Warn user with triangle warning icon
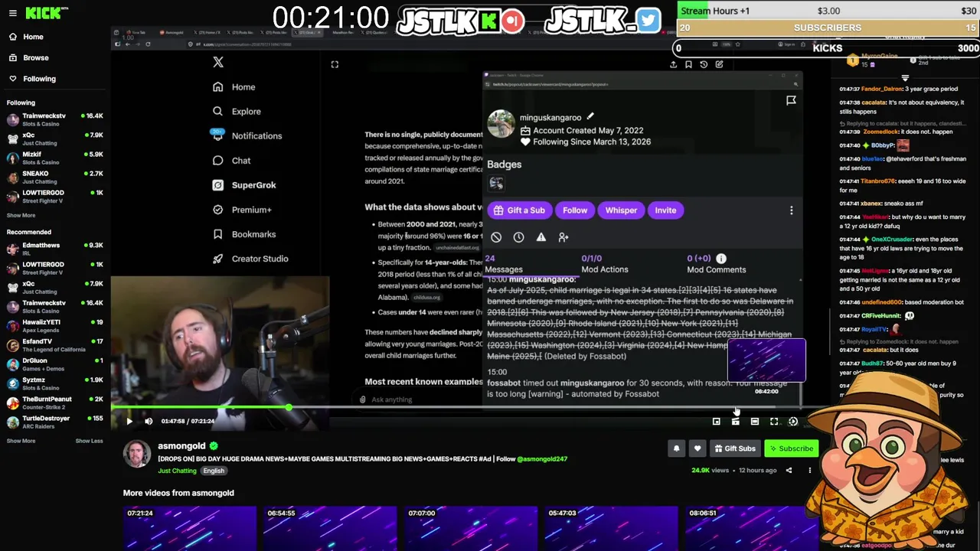The image size is (980, 551). pyautogui.click(x=541, y=237)
